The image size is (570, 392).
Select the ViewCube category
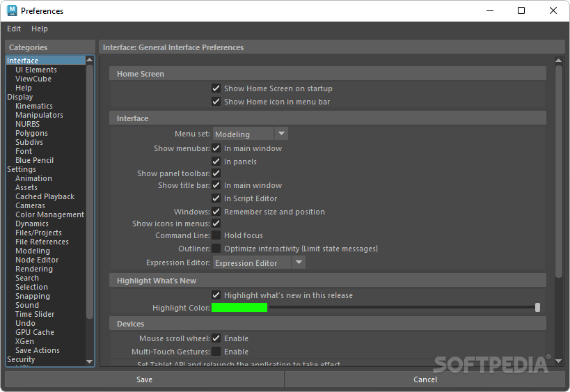(x=33, y=79)
